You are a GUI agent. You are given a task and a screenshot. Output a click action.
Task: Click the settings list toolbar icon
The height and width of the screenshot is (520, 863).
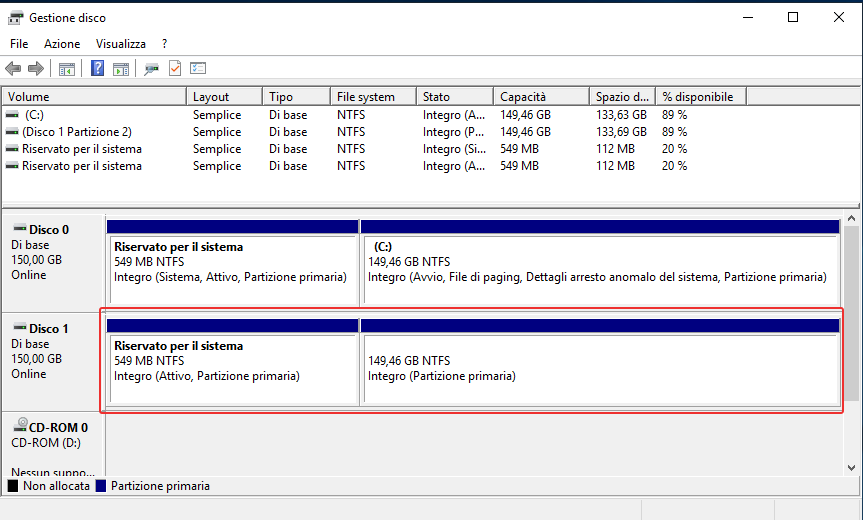[x=198, y=68]
